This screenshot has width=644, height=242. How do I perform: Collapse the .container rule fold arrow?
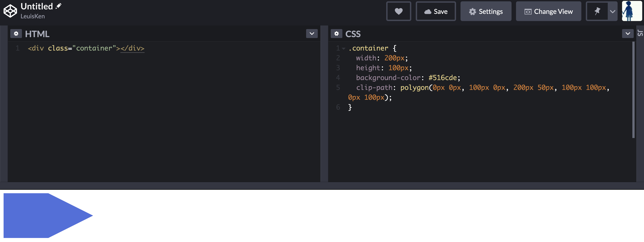click(344, 49)
